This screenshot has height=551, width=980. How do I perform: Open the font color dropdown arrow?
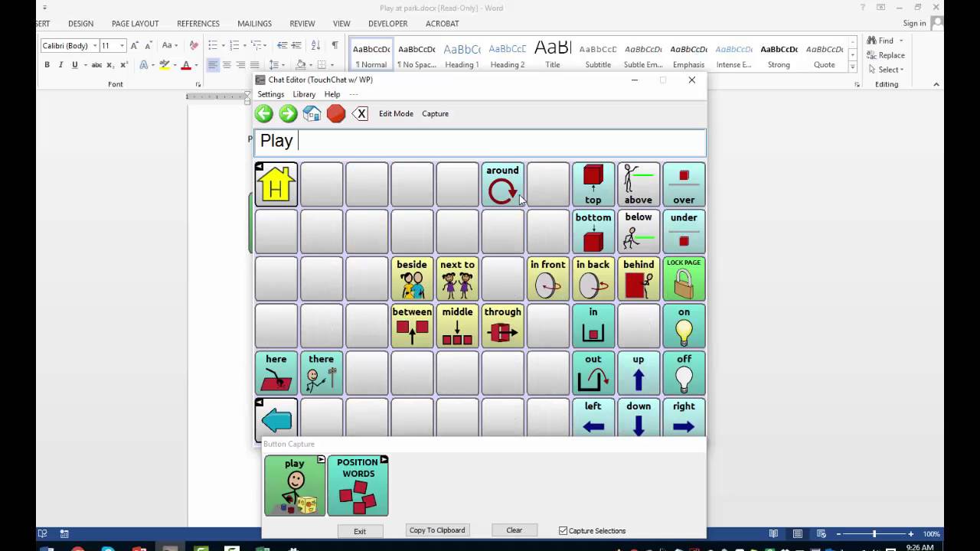[x=195, y=65]
